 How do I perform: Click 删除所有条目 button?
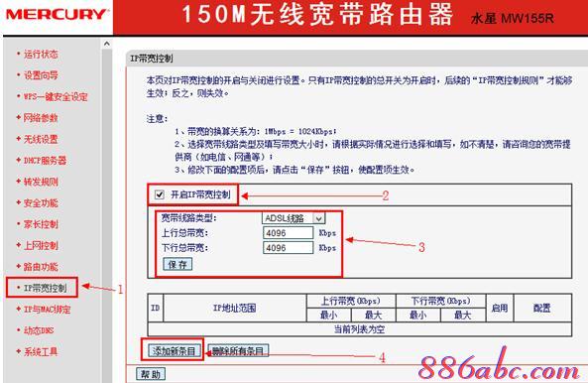pyautogui.click(x=238, y=351)
